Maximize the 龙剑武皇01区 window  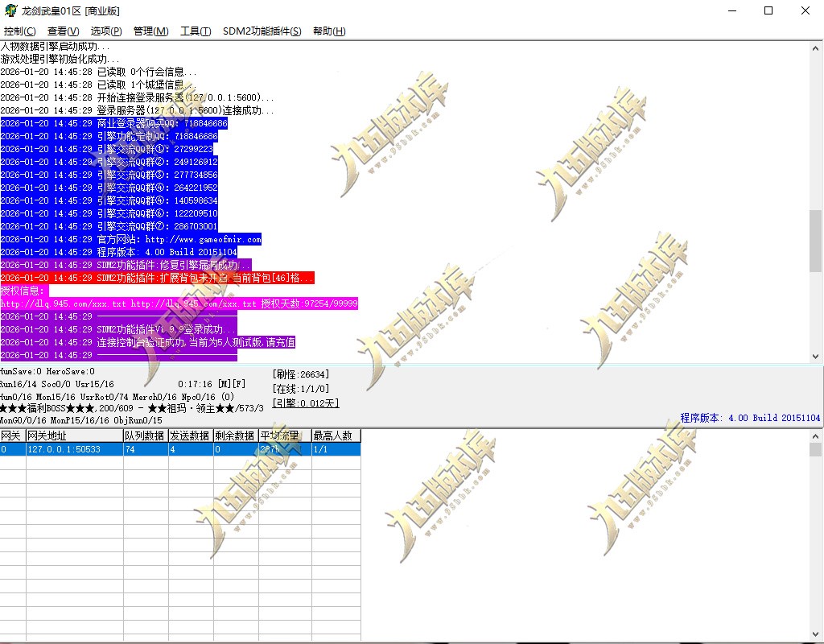[x=768, y=10]
